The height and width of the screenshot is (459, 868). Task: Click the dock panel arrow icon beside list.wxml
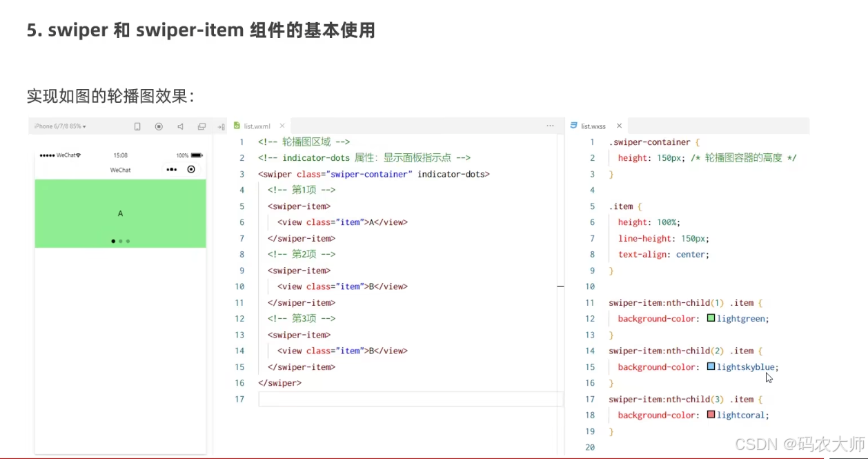pos(221,126)
